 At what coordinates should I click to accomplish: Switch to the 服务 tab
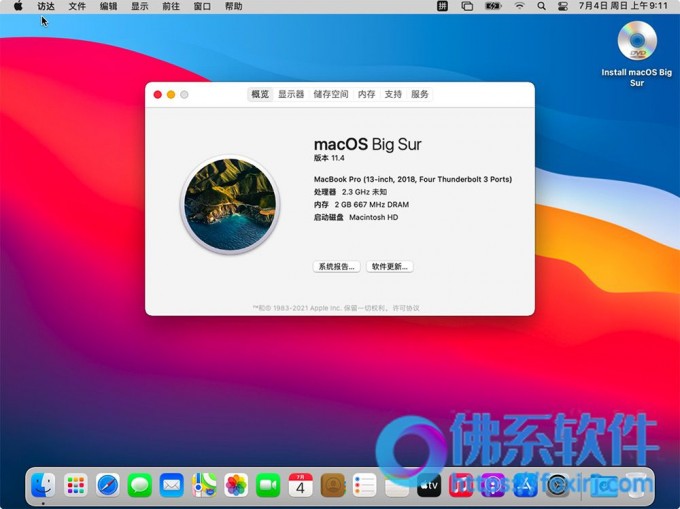tap(420, 94)
